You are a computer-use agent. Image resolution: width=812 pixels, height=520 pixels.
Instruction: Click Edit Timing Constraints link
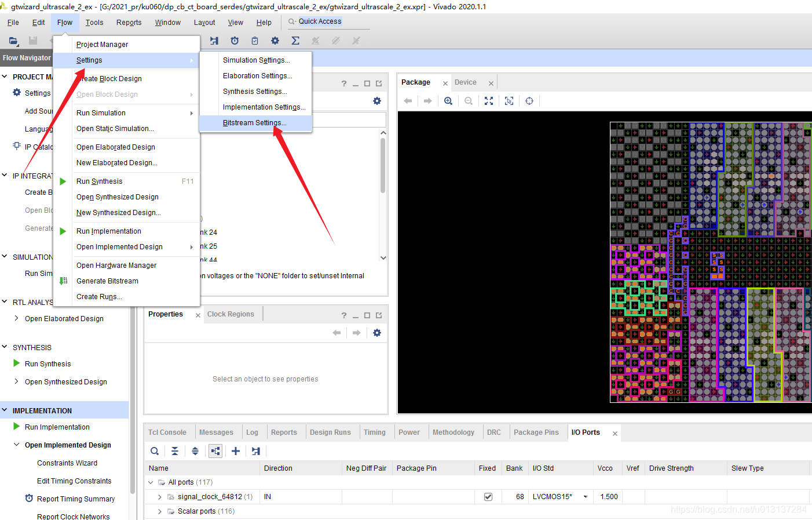[74, 481]
